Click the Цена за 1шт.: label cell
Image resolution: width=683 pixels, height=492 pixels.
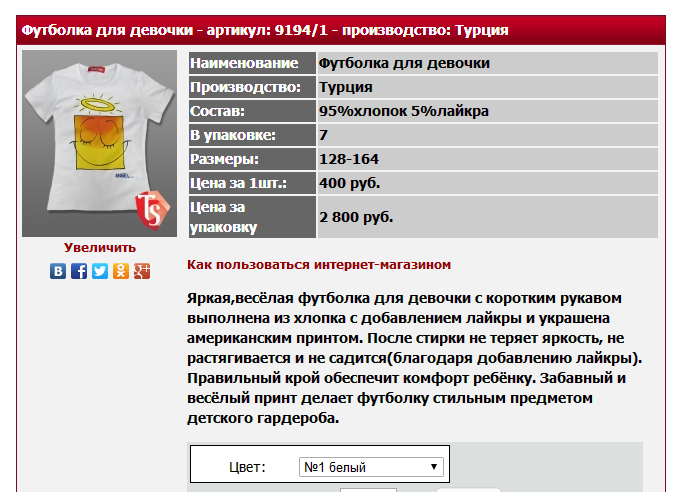[252, 183]
